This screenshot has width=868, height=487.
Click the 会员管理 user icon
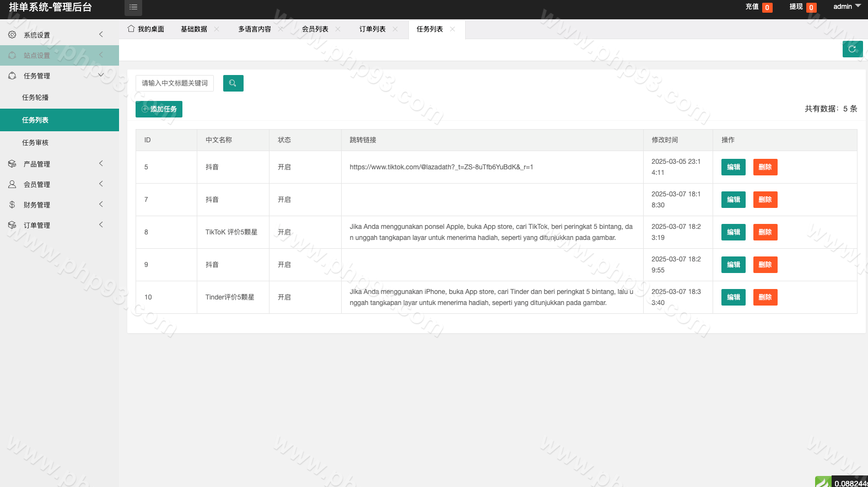pyautogui.click(x=12, y=184)
